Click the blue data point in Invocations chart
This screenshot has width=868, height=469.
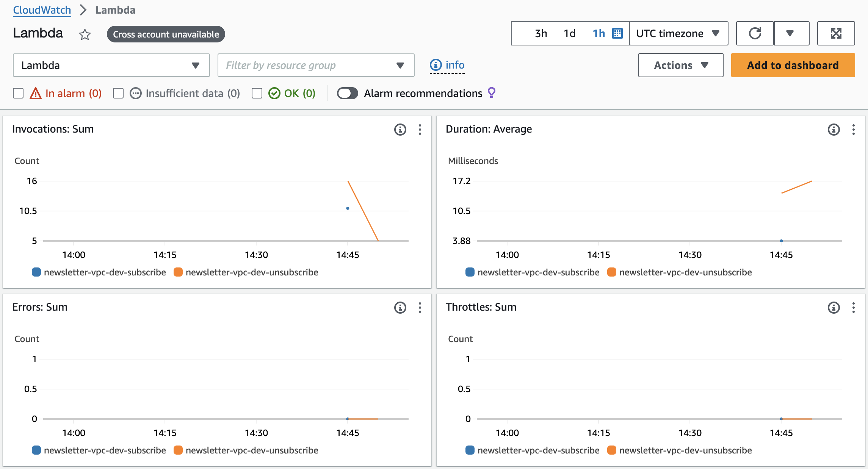(348, 208)
